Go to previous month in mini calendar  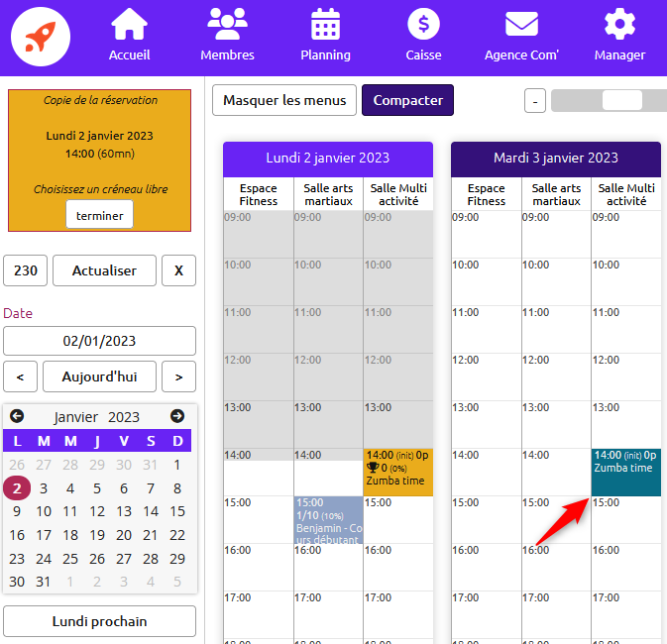(x=17, y=416)
